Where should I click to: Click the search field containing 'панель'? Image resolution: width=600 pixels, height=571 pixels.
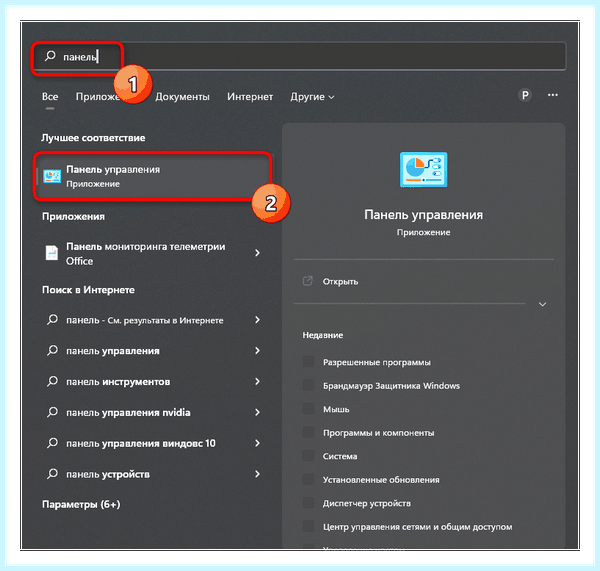299,56
